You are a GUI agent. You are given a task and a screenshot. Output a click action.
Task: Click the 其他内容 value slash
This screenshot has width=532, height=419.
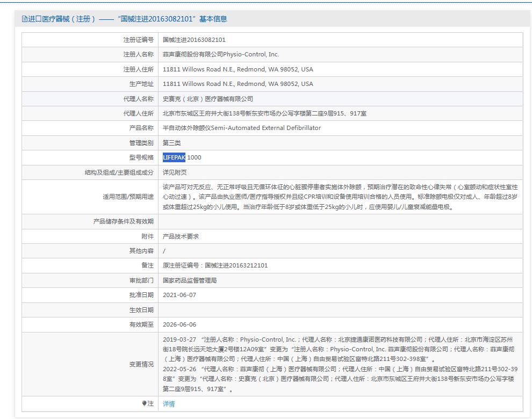164,251
